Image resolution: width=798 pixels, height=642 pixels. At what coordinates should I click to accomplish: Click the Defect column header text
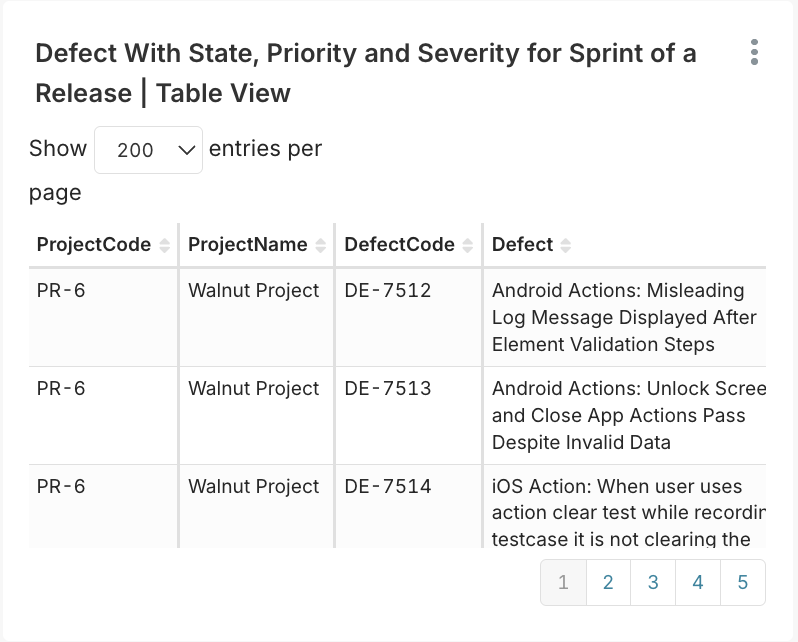pyautogui.click(x=522, y=245)
